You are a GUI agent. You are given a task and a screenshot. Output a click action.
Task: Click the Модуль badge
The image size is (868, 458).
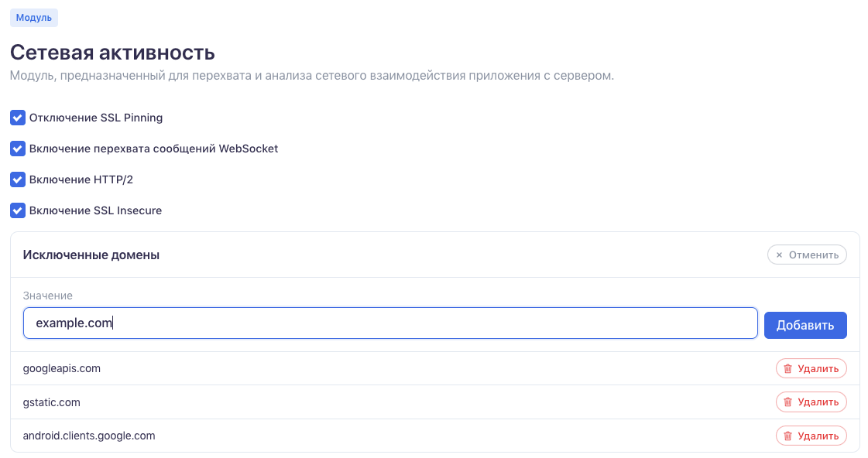click(x=34, y=17)
